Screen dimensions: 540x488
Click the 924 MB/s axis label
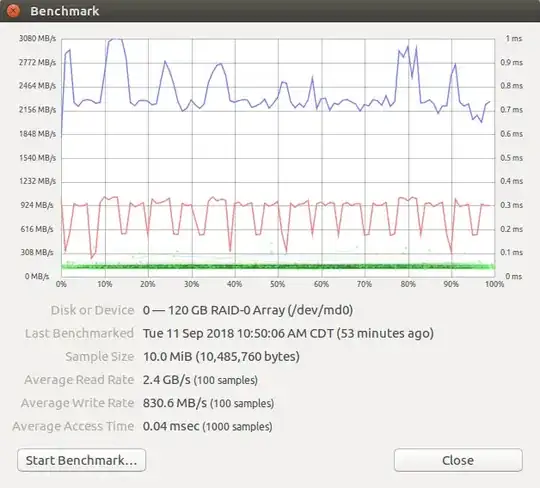tap(37, 205)
